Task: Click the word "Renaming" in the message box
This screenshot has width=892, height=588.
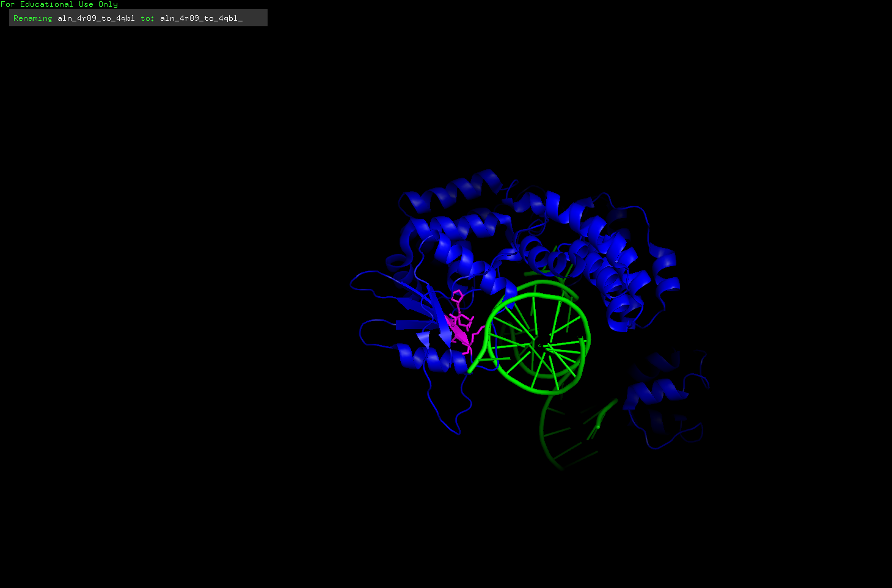Action: pyautogui.click(x=33, y=18)
